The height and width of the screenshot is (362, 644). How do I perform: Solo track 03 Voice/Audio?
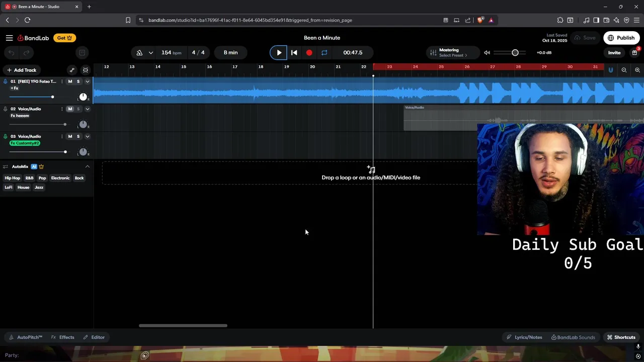78,136
